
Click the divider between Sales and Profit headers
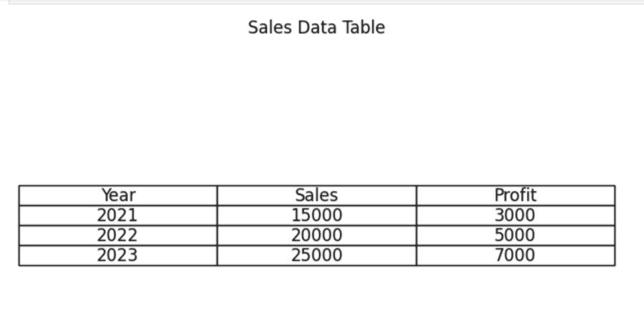[416, 195]
